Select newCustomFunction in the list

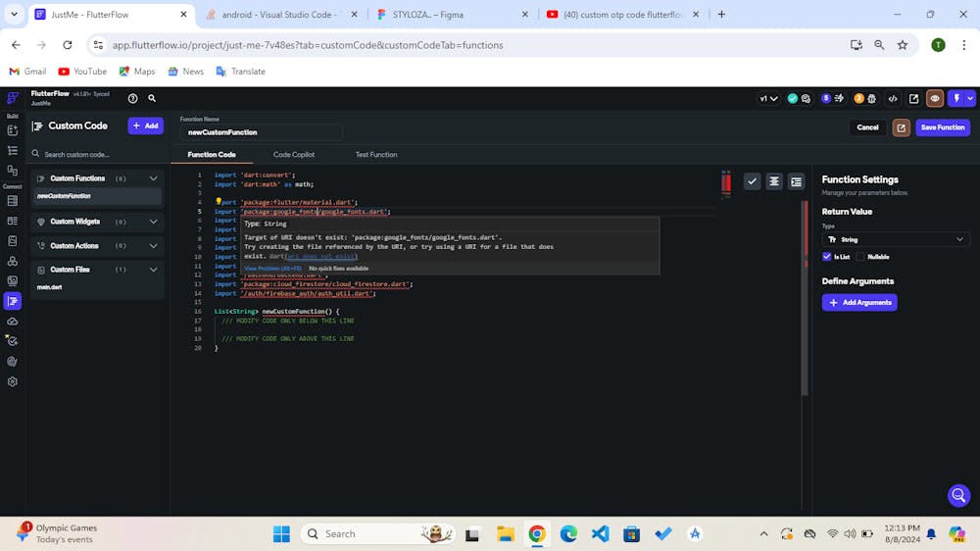(97, 196)
